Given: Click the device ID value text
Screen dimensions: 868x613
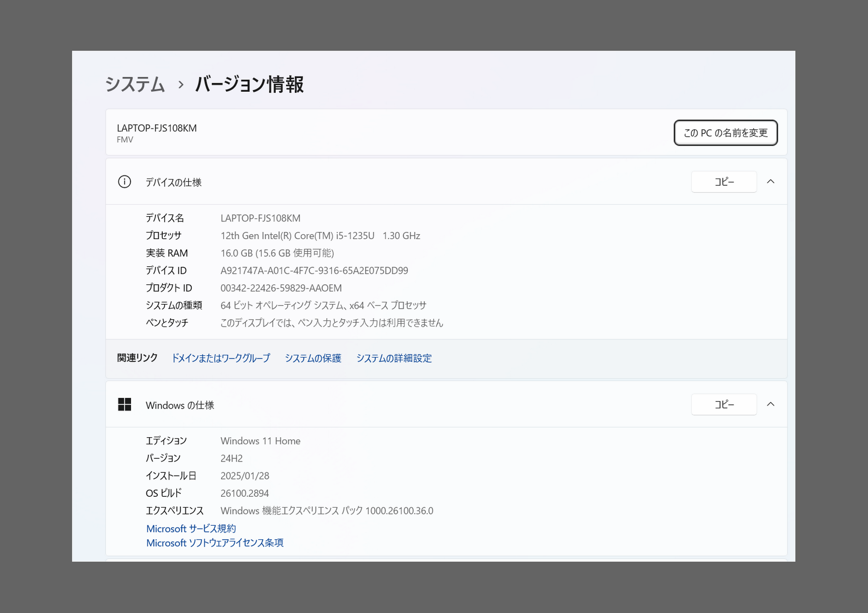Looking at the screenshot, I should pos(314,271).
